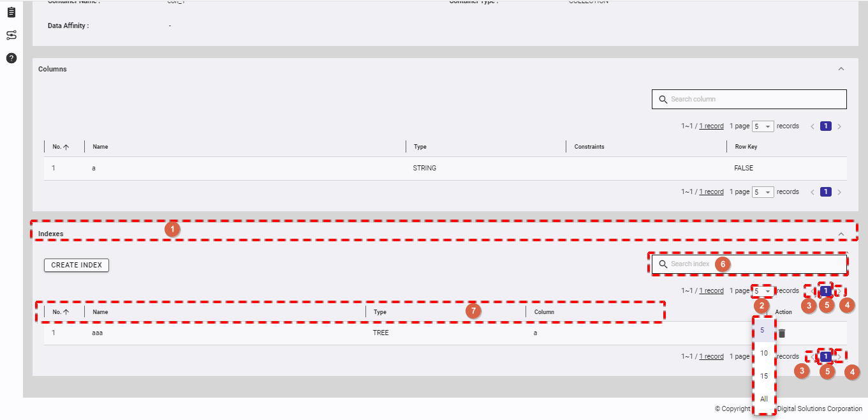
Task: Click the Type header in Indexes table
Action: point(380,312)
